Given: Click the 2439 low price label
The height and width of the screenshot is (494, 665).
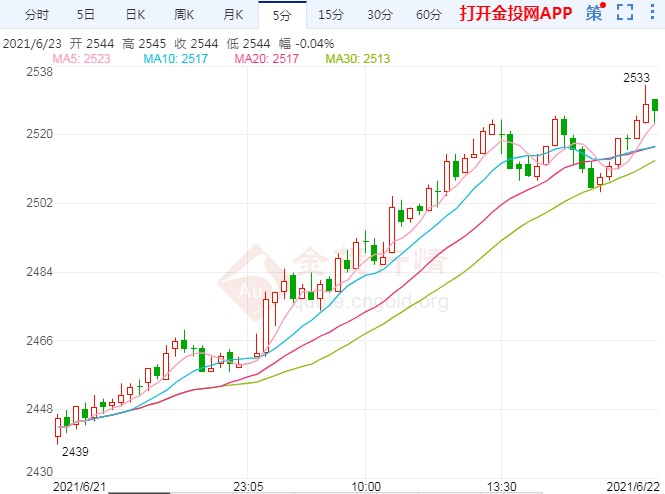Looking at the screenshot, I should 75,452.
